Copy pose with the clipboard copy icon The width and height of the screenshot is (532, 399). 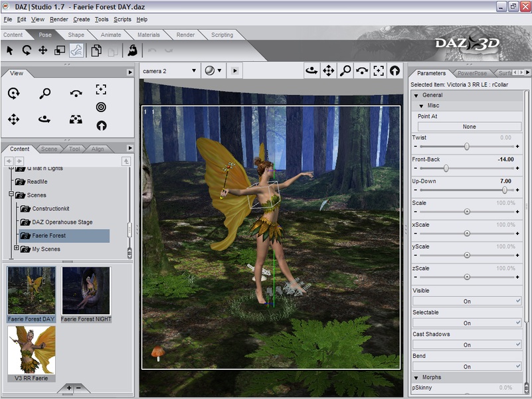pyautogui.click(x=96, y=50)
